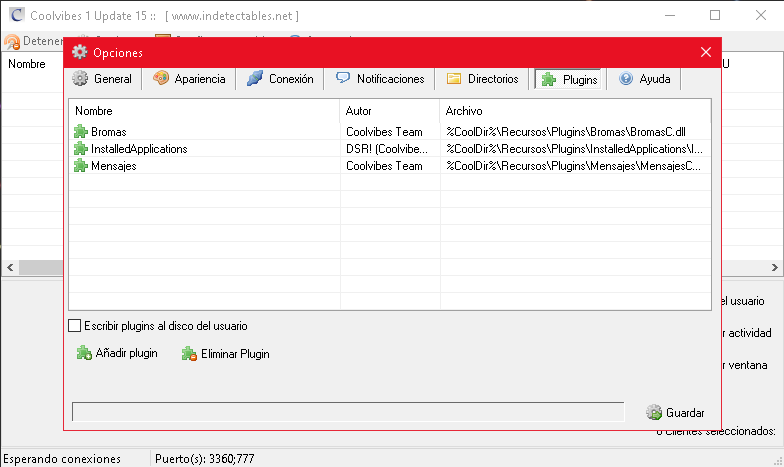
Task: Enable Escribir plugins al disco del usuario
Action: tap(75, 326)
